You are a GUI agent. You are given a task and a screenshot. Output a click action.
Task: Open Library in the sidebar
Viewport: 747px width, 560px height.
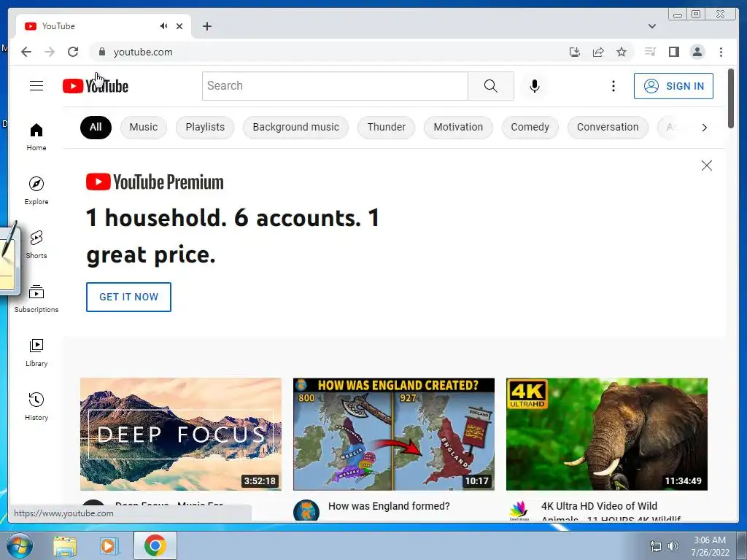click(x=36, y=352)
